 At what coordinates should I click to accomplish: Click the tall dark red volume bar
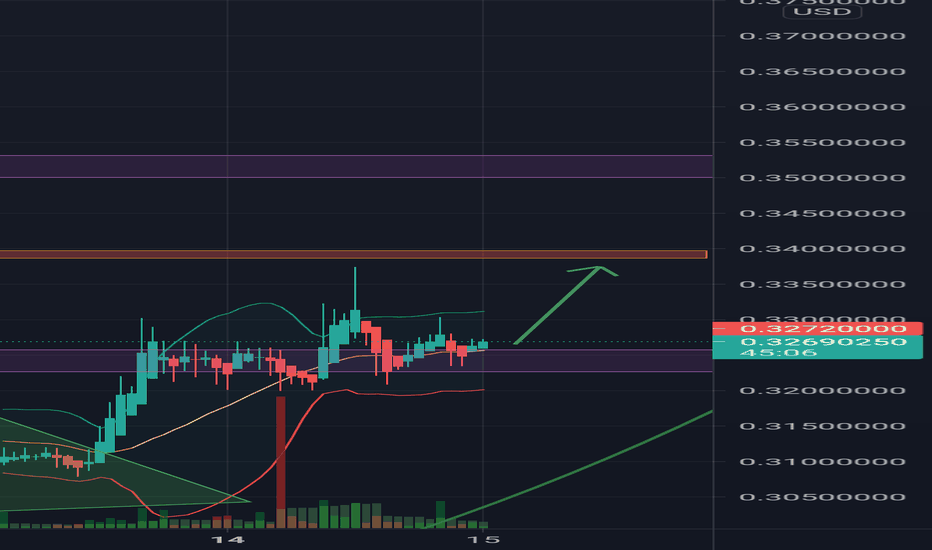(x=281, y=462)
